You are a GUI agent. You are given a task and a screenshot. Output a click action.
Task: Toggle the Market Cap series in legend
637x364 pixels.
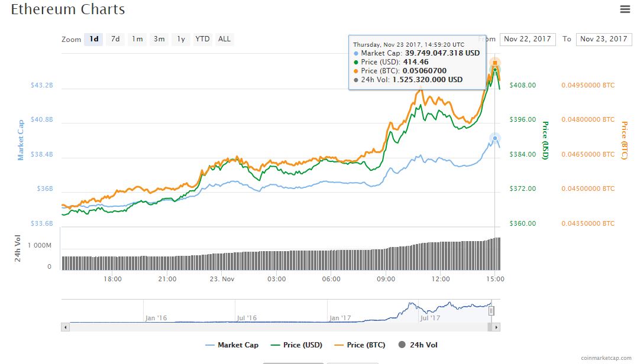(x=232, y=345)
